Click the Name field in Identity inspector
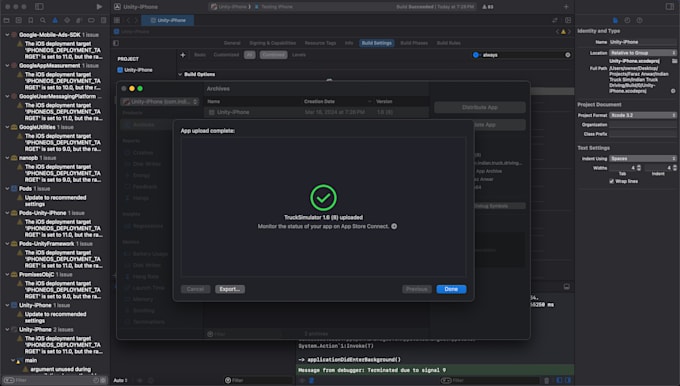The image size is (680, 386). click(x=643, y=42)
